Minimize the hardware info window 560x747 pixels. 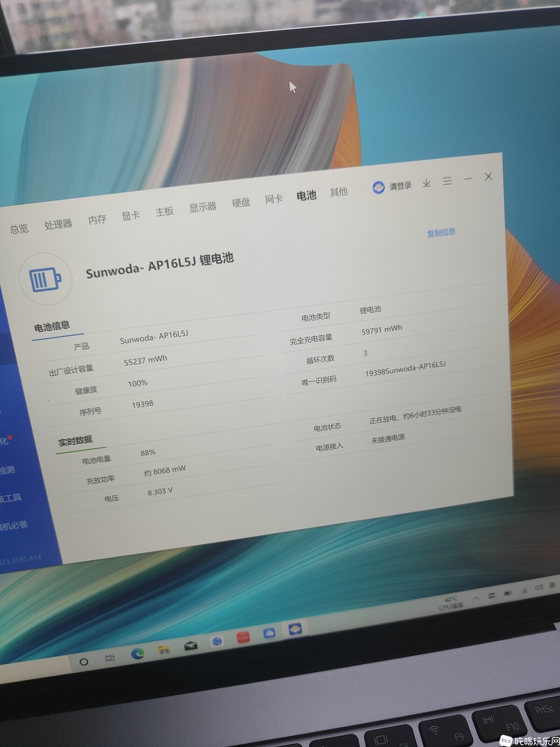[468, 179]
